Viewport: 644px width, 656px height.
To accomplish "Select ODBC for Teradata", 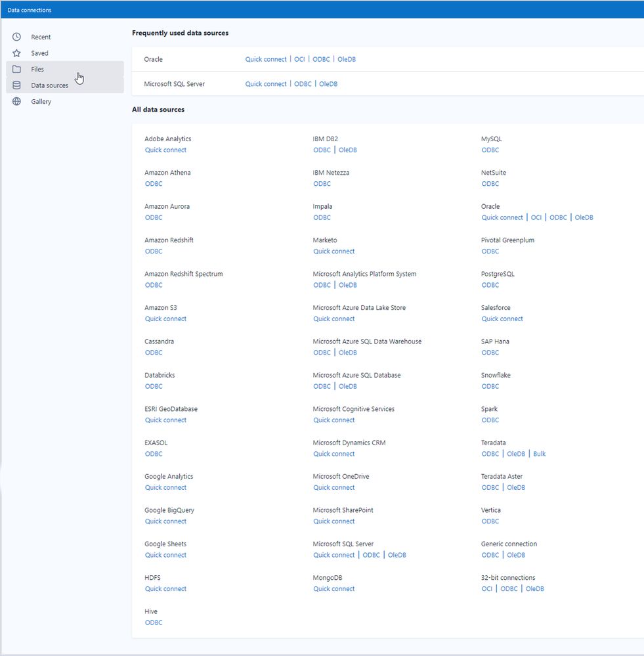I will tap(490, 454).
